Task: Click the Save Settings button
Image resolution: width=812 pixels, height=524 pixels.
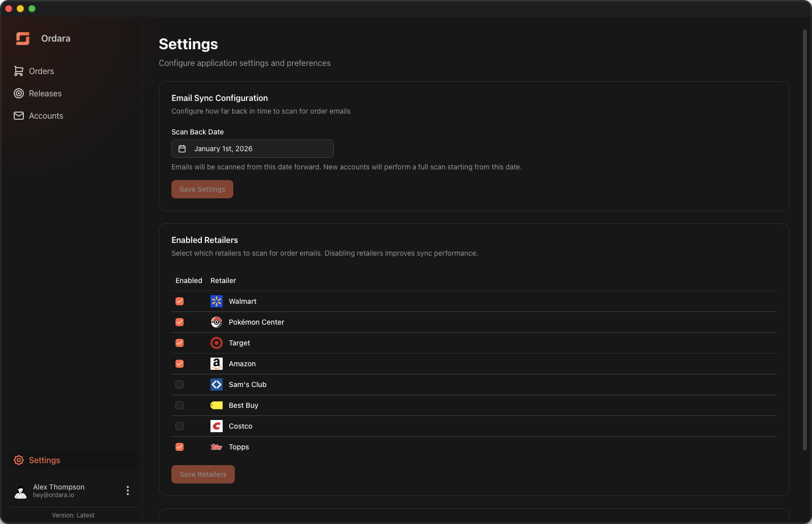Action: coord(202,189)
